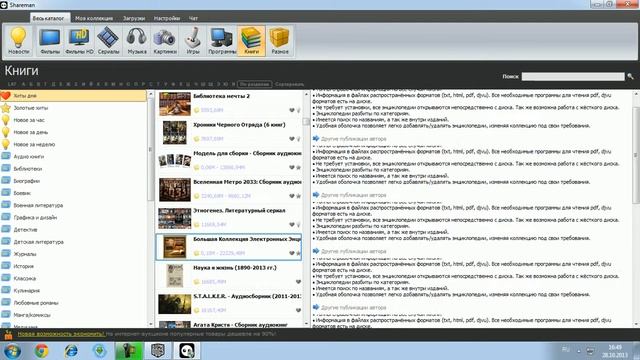This screenshot has height=360, width=640.
Task: Click inside the Поиск search field
Action: pyautogui.click(x=573, y=76)
